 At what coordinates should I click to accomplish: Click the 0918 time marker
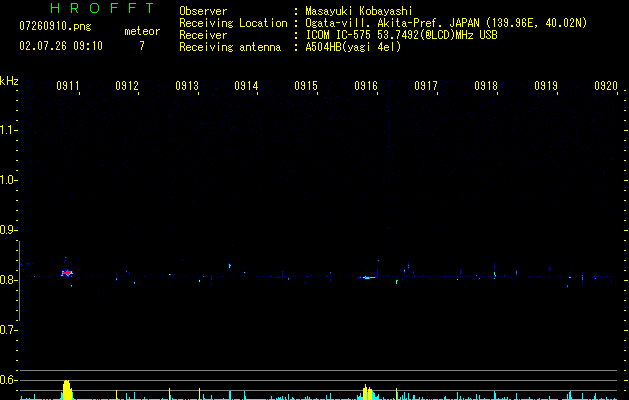point(486,86)
